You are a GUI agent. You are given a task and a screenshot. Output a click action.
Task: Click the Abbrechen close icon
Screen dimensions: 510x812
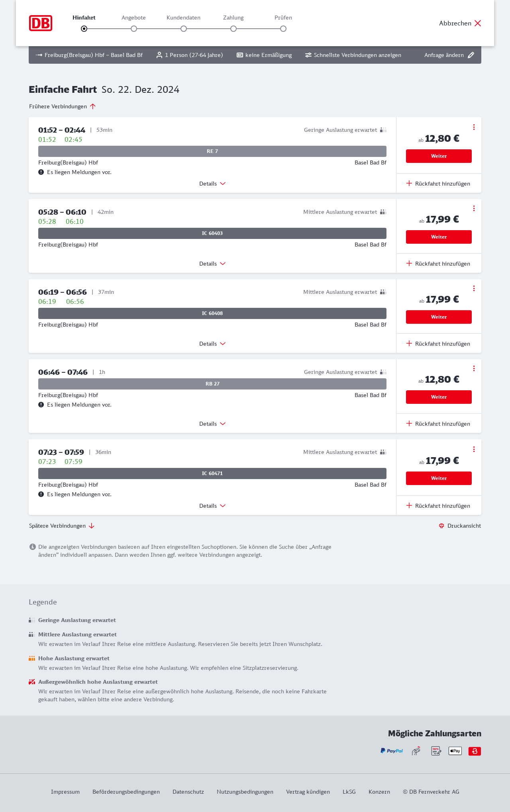click(x=478, y=23)
